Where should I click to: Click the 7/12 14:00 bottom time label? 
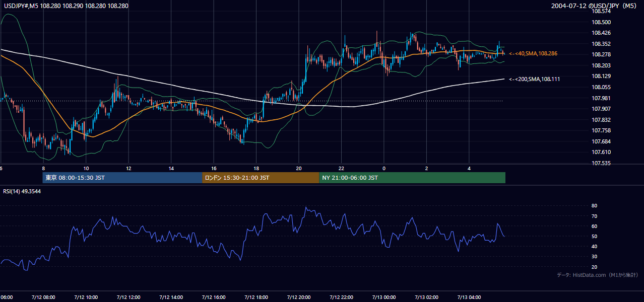pyautogui.click(x=171, y=297)
